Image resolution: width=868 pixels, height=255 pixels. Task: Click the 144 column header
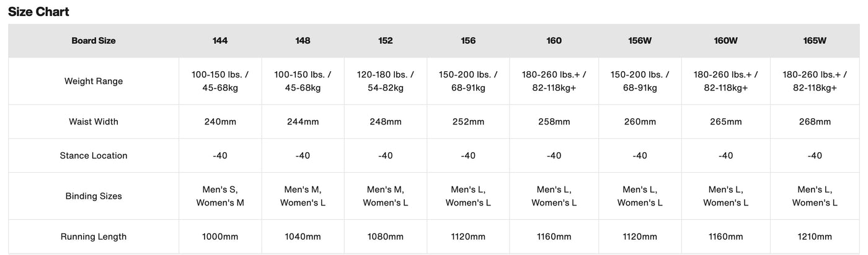tap(220, 41)
